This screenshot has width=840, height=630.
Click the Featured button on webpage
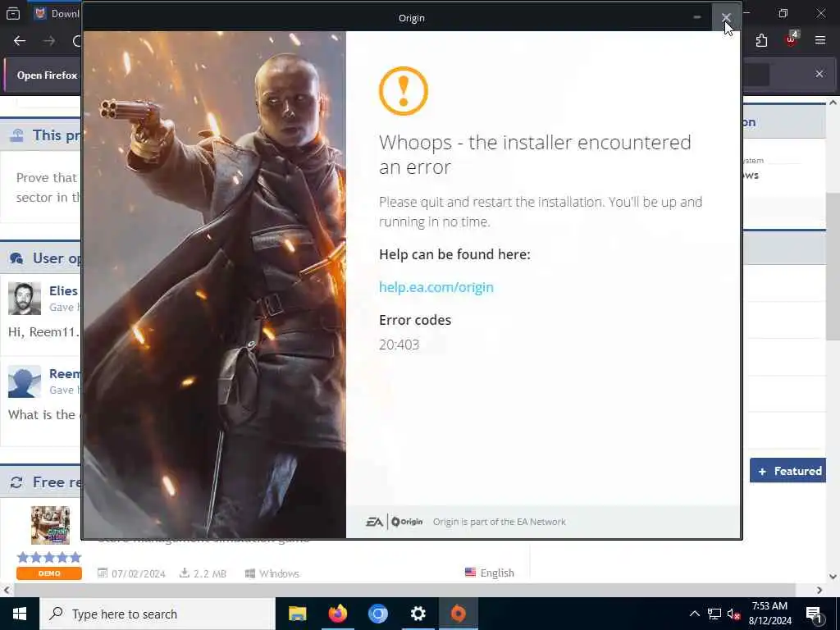788,471
